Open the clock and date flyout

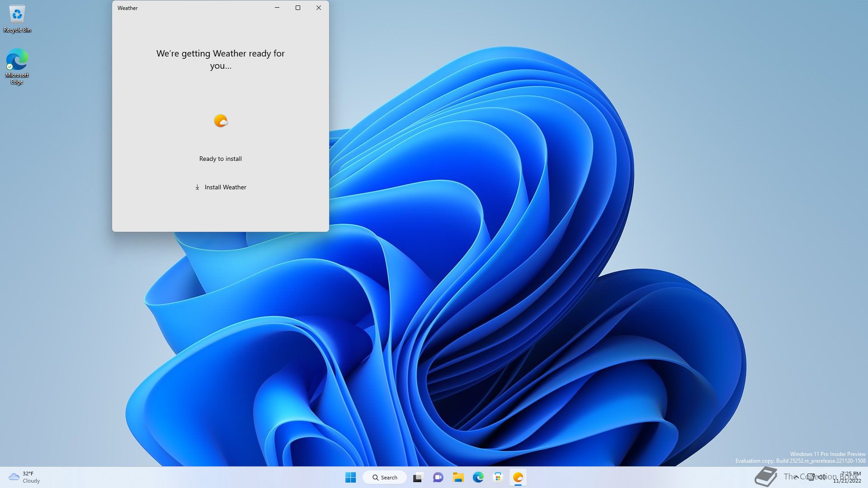click(x=848, y=477)
